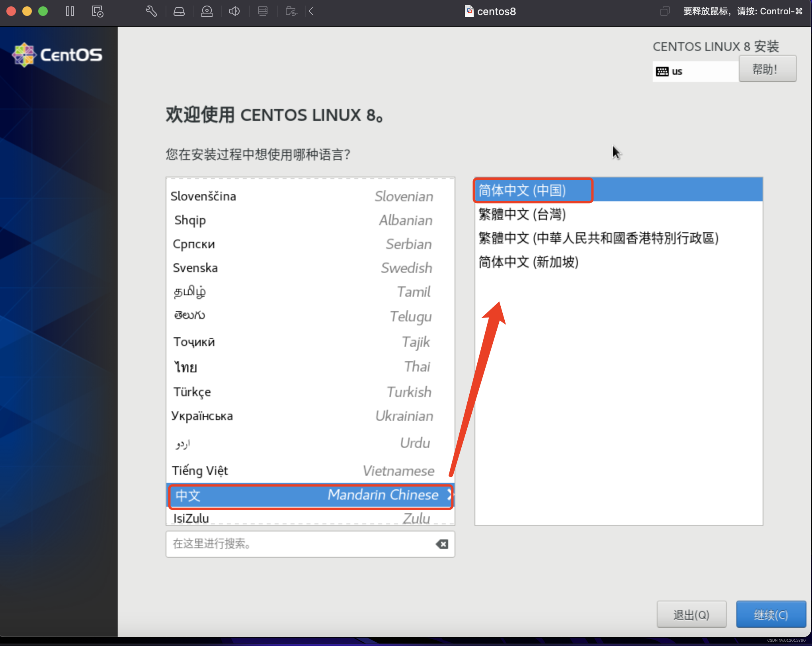Select Urdu language row
The height and width of the screenshot is (646, 812).
(x=310, y=443)
